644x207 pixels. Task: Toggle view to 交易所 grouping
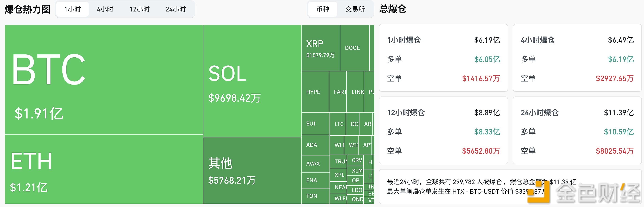[355, 9]
